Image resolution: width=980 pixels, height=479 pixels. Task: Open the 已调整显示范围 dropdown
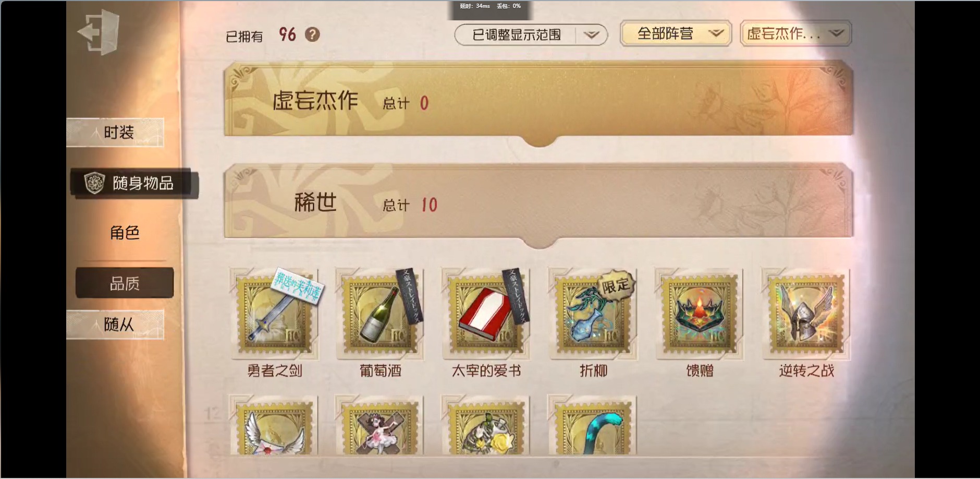[531, 35]
